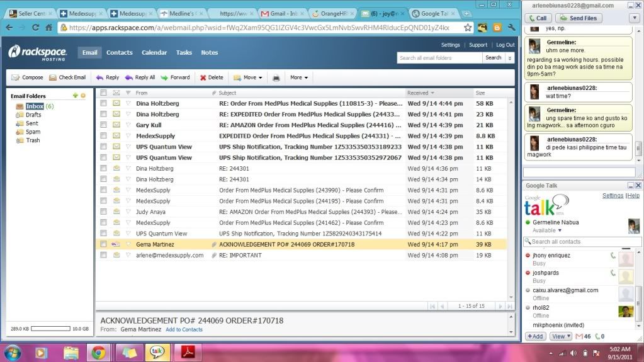This screenshot has width=644, height=362.
Task: Open Windows Start menu
Action: coord(13,353)
